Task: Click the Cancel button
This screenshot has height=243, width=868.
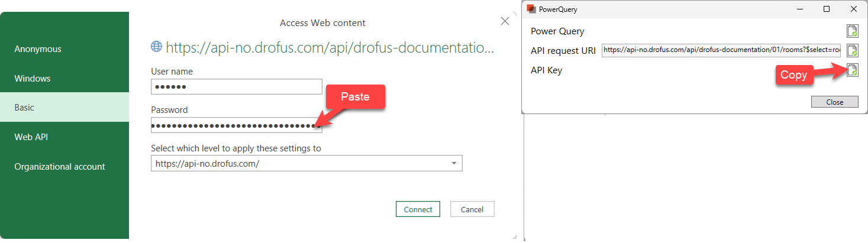Action: 472,209
